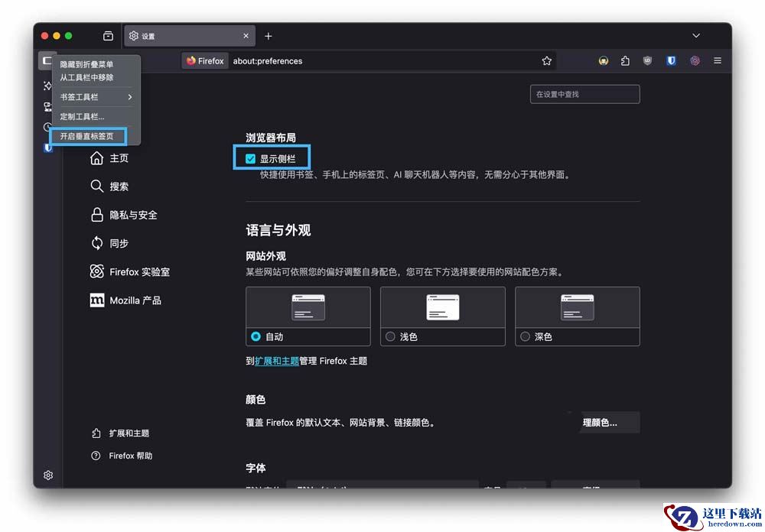Open Firefox 帮助 link

click(122, 456)
